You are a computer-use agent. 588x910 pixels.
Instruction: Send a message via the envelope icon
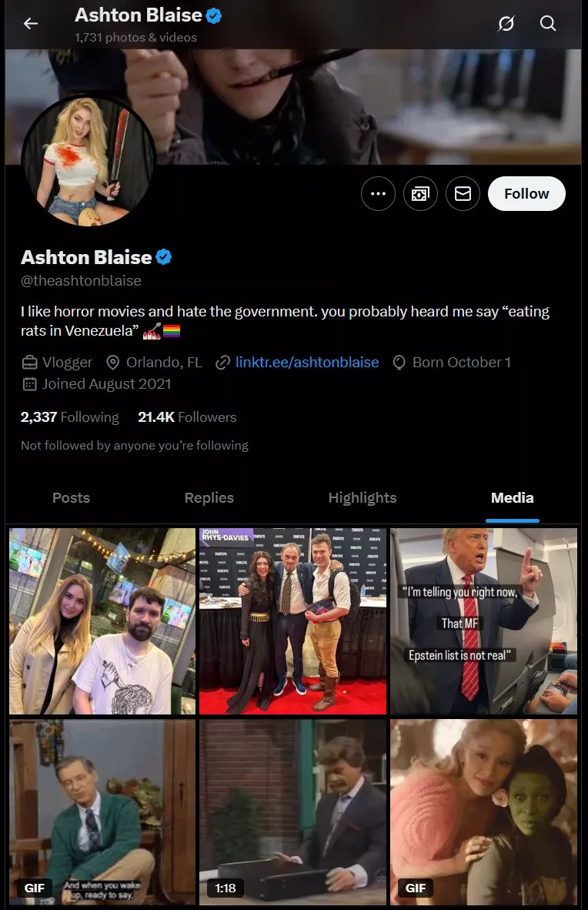(x=463, y=194)
